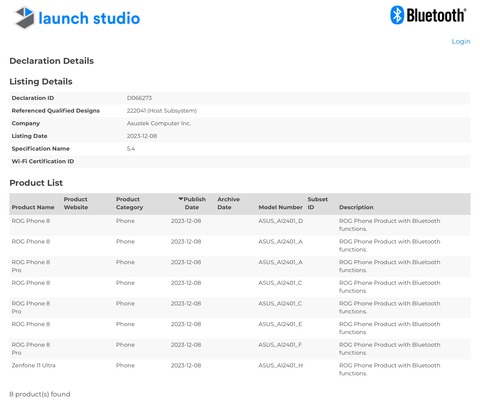Click publish date in the ASUS_AI2401_D row
Viewport: 480px width, 403px height.
[186, 221]
